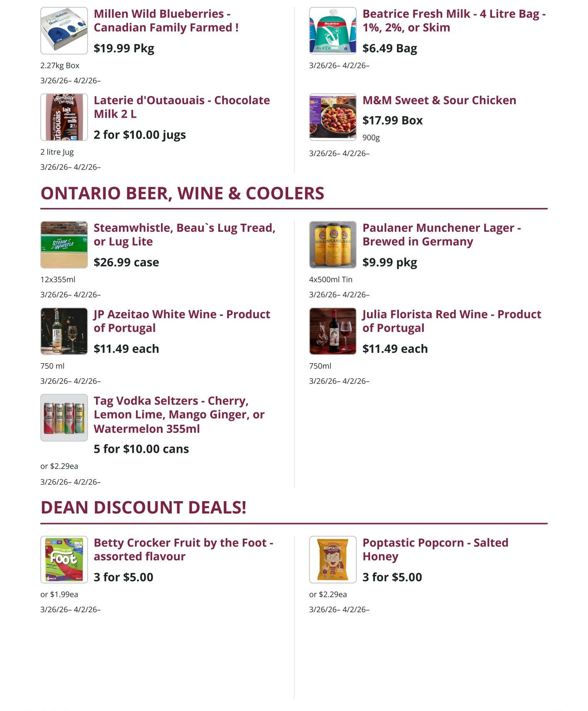Click the Millen Wild Blueberries product image
Viewport: 588px width, 711px height.
click(x=64, y=31)
